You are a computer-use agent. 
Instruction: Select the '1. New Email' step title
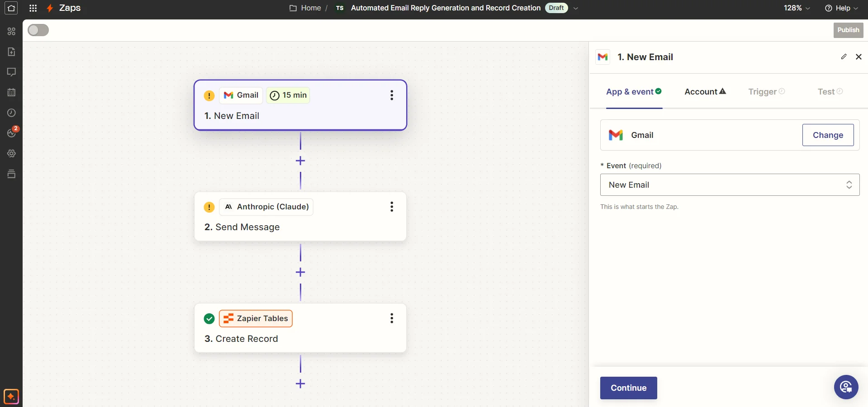pyautogui.click(x=232, y=116)
